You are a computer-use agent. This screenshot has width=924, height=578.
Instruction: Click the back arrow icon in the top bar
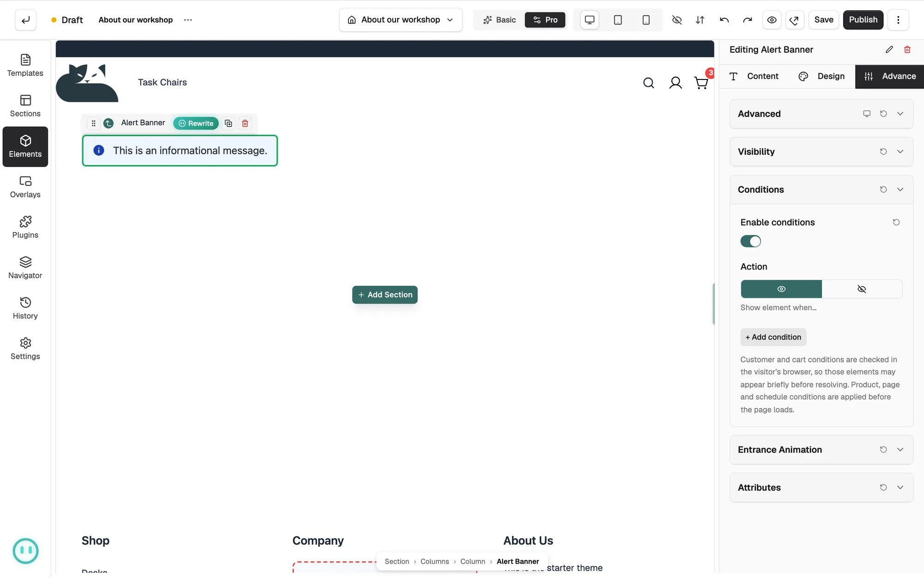click(25, 20)
